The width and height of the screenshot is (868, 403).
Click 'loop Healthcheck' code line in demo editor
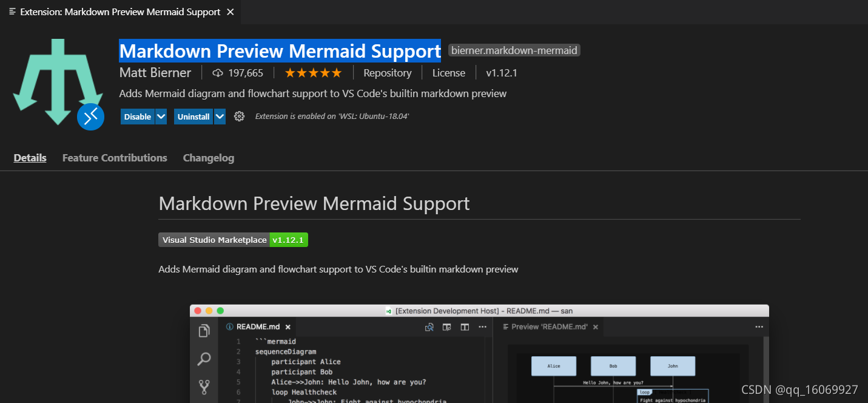point(304,392)
